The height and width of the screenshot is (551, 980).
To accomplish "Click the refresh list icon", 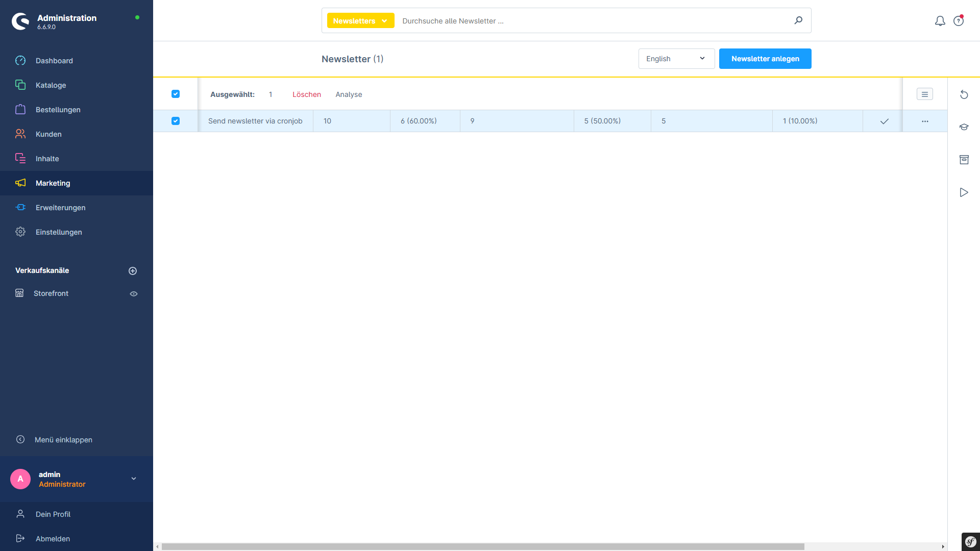I will [964, 94].
